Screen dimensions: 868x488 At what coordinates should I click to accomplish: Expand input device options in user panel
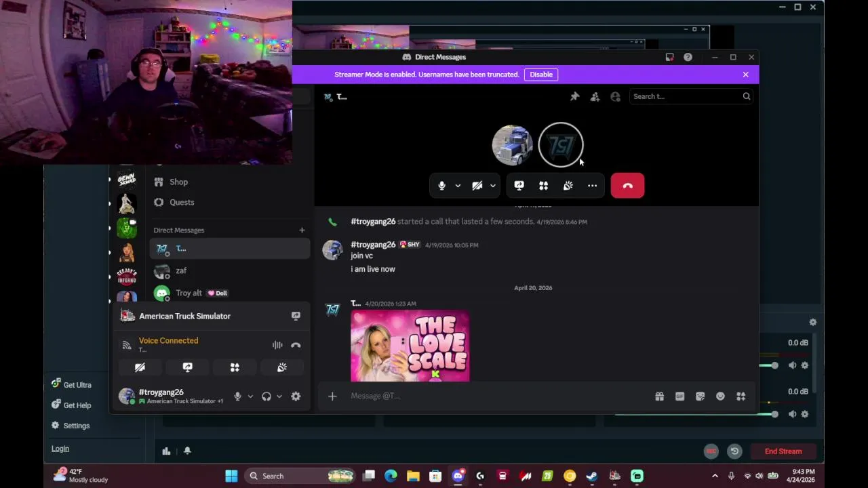pyautogui.click(x=250, y=396)
